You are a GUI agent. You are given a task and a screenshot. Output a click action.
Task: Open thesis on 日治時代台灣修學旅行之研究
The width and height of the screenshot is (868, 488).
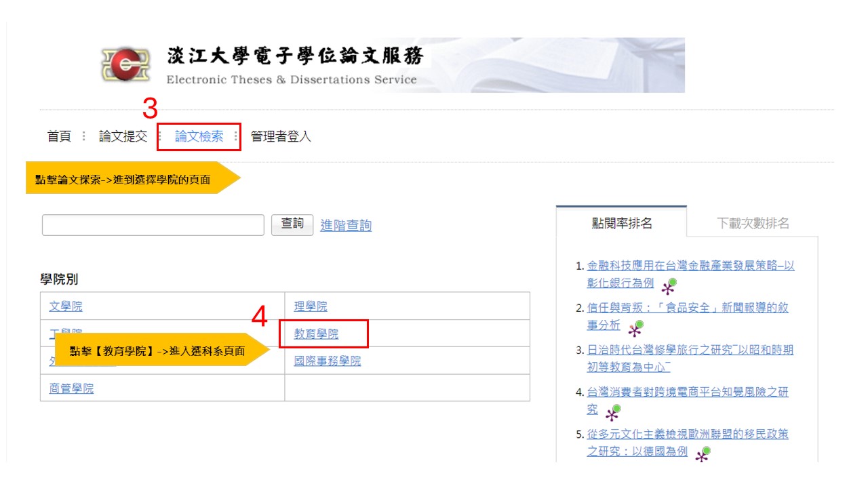690,359
